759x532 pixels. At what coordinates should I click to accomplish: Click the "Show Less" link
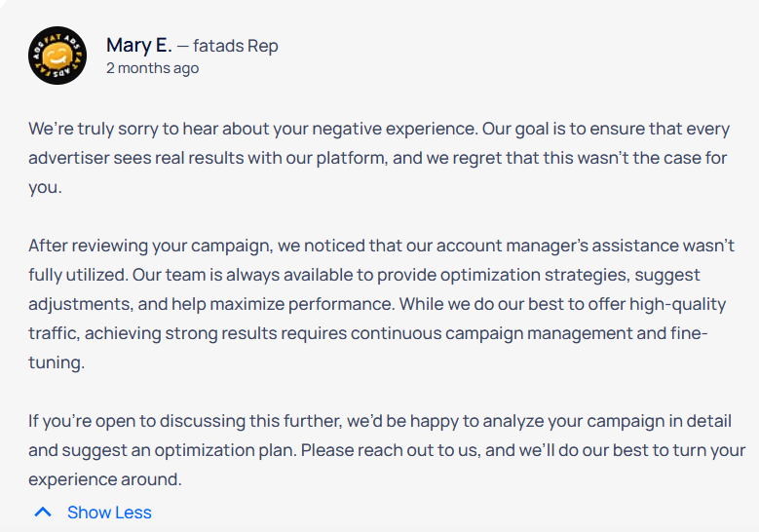tap(109, 513)
